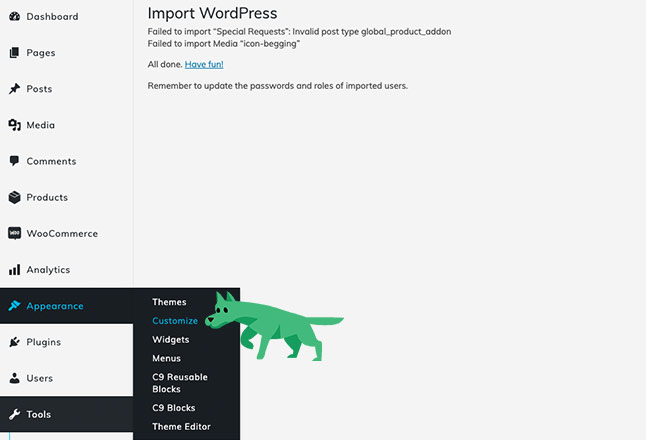Open WooCommerce from the sidebar

point(62,234)
